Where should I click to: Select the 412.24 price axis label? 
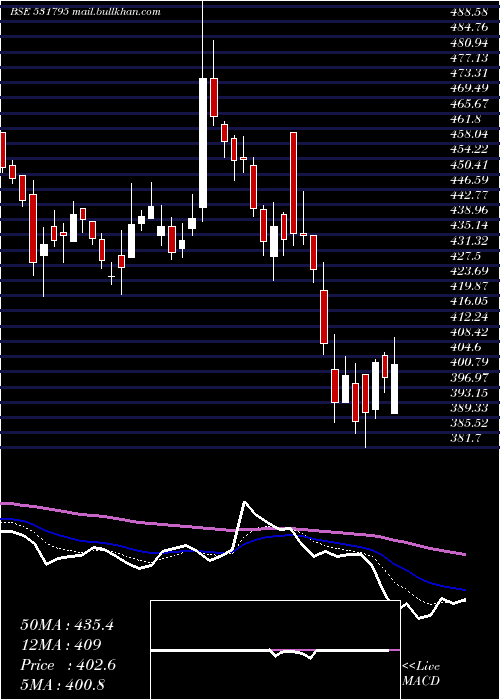(x=469, y=317)
